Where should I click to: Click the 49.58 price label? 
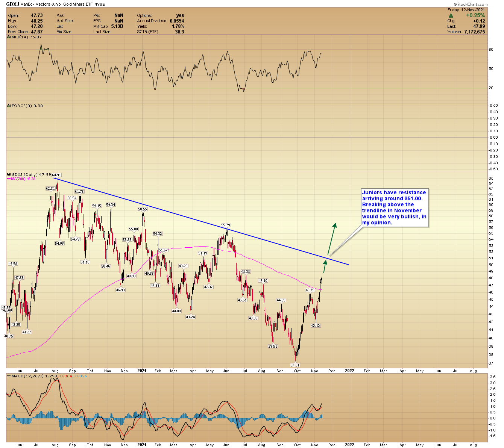[13, 263]
